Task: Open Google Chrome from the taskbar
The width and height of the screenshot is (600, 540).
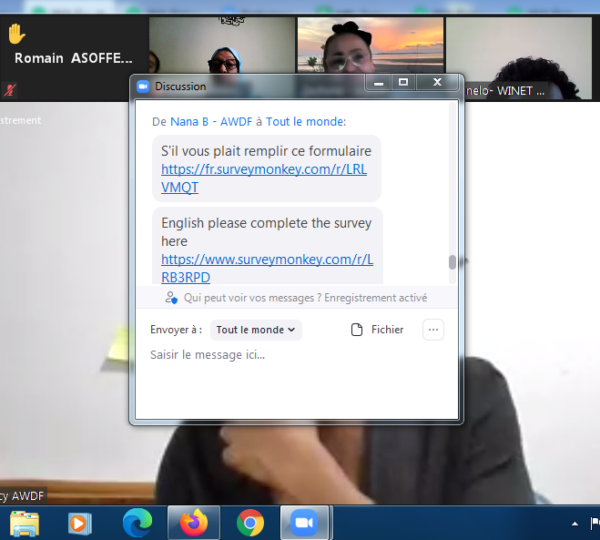Action: (x=250, y=523)
